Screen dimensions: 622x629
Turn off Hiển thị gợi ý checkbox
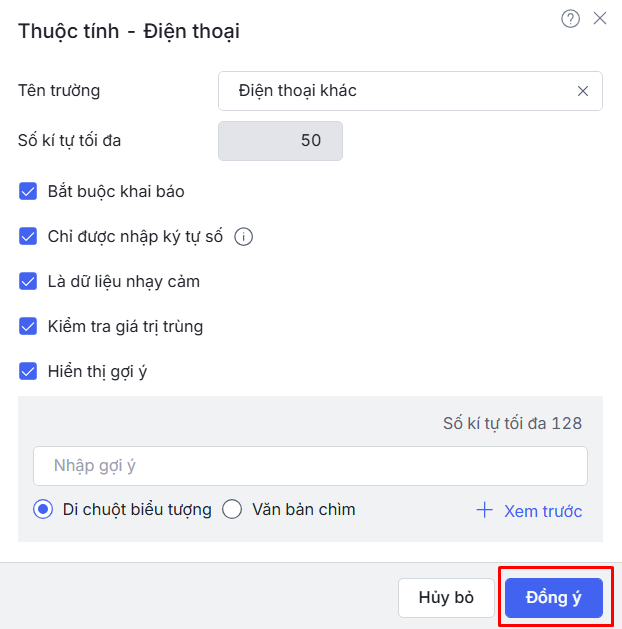(28, 372)
